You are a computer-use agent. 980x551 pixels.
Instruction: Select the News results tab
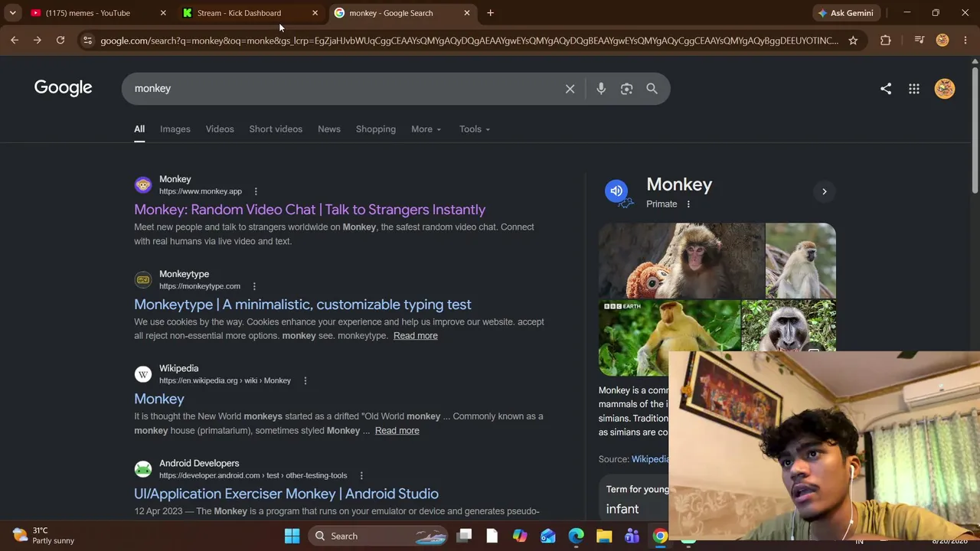329,129
